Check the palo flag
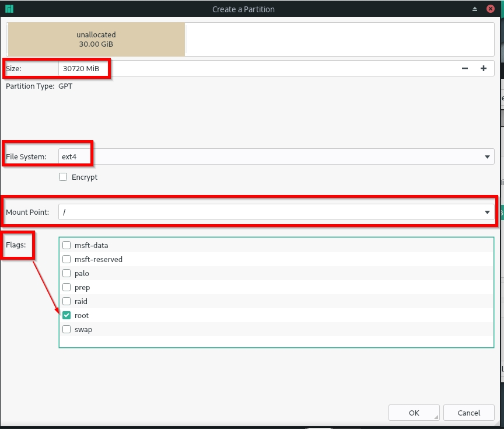The image size is (504, 429). (x=66, y=273)
